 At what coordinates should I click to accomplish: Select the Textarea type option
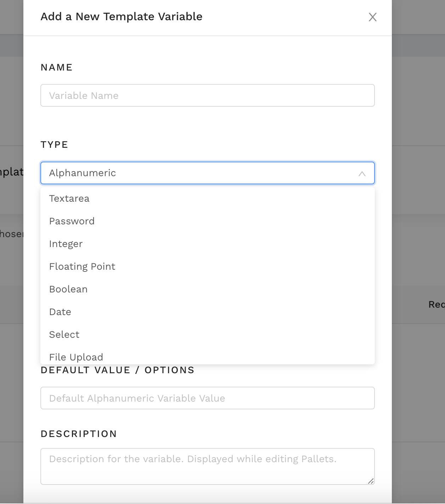[69, 198]
